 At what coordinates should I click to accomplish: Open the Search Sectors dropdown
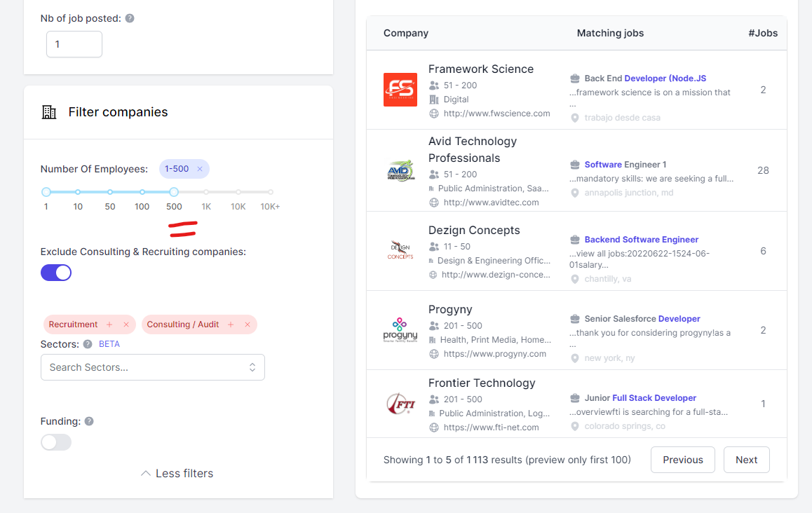(153, 367)
